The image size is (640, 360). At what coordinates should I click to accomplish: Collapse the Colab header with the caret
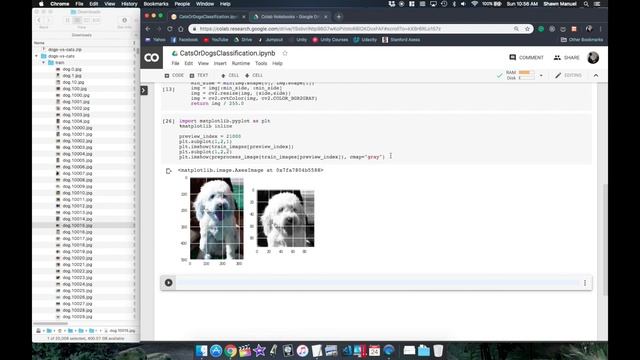pos(596,76)
